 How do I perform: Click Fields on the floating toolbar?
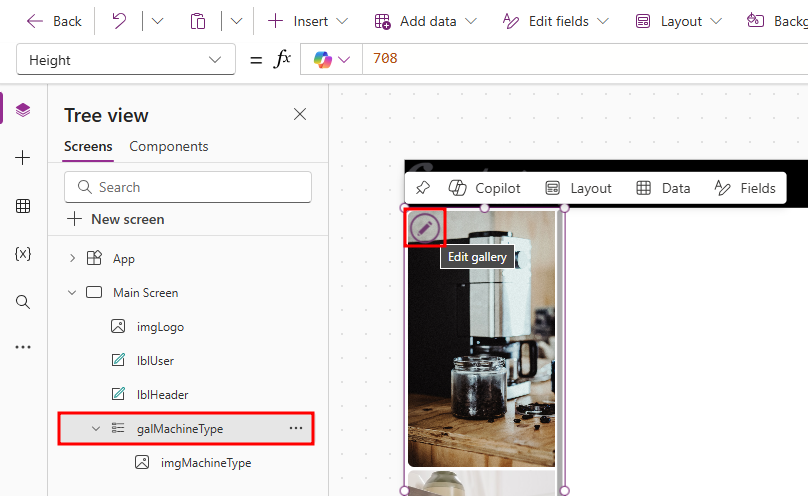pyautogui.click(x=745, y=188)
